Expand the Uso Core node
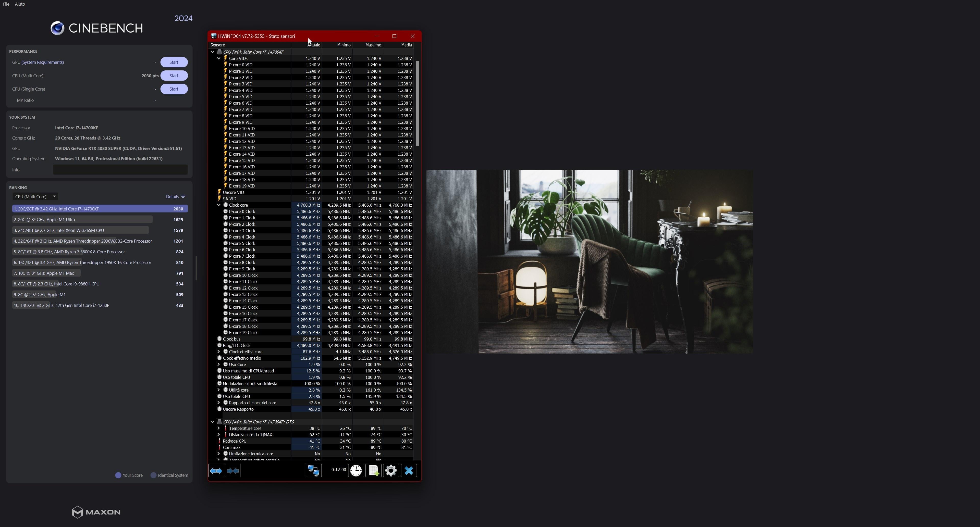The width and height of the screenshot is (980, 527). [x=219, y=364]
